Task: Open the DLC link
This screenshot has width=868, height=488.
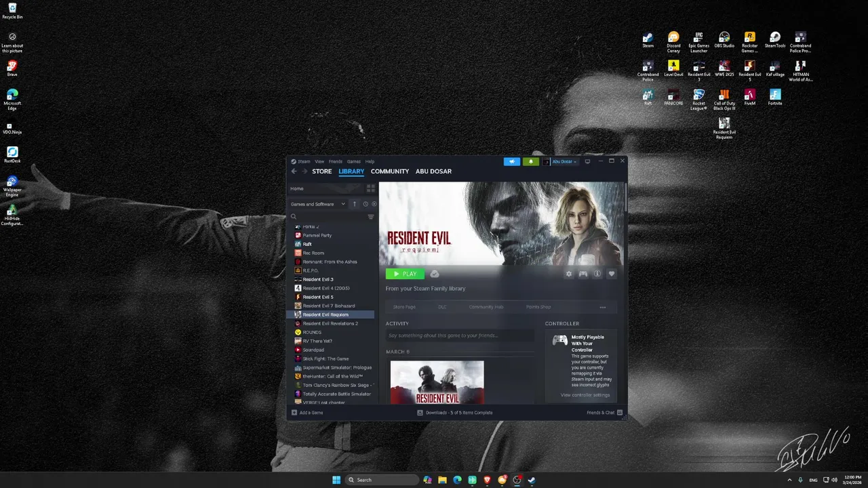Action: (x=442, y=307)
